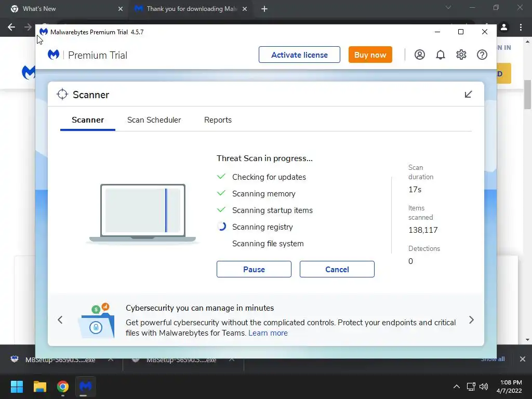Click the scan duration value 17s

click(x=415, y=190)
